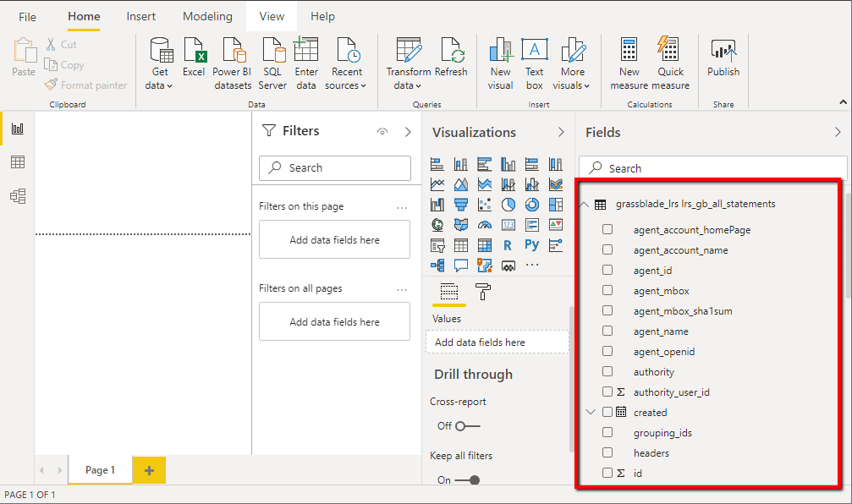This screenshot has height=504, width=852.
Task: Enable the authority field checkbox
Action: pos(607,371)
